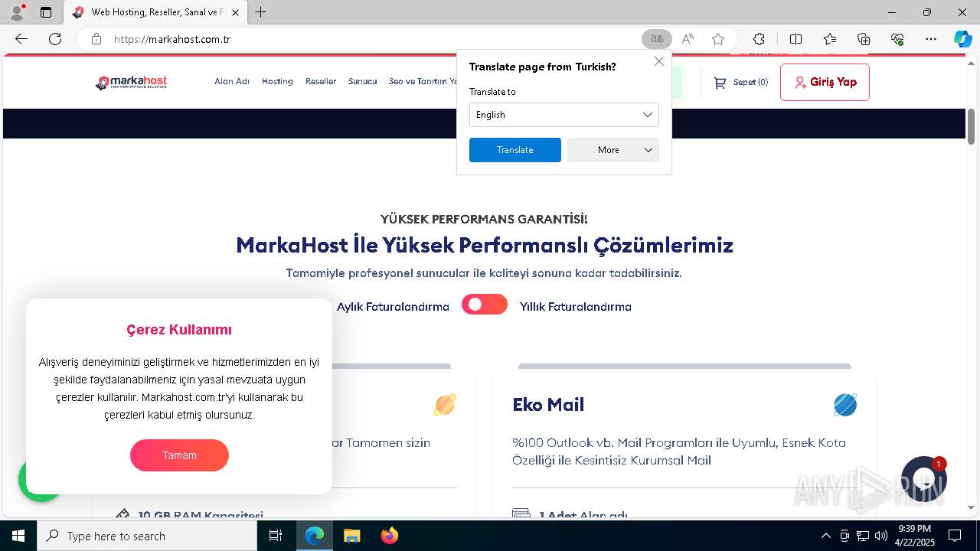Viewport: 980px width, 551px height.
Task: Select Aylık Faturalandırma label
Action: 393,307
